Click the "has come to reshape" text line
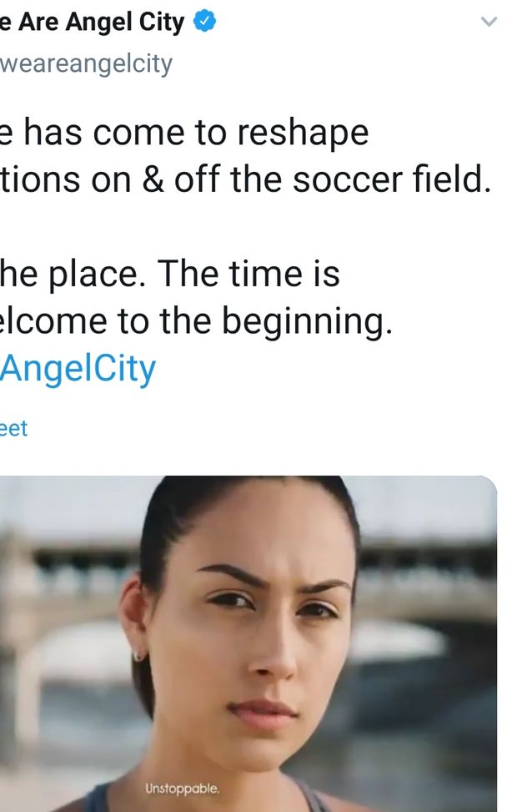The image size is (517, 812). [x=185, y=134]
